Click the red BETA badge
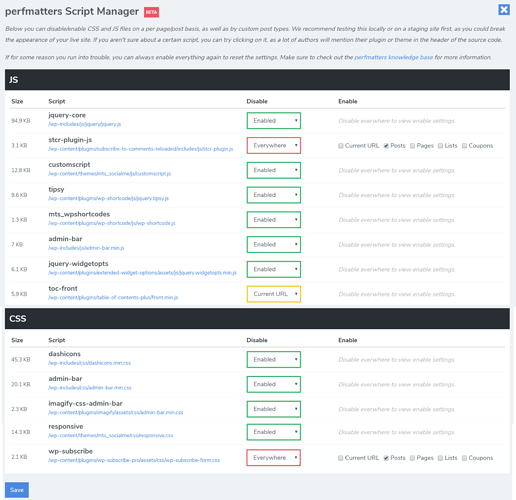 click(151, 12)
